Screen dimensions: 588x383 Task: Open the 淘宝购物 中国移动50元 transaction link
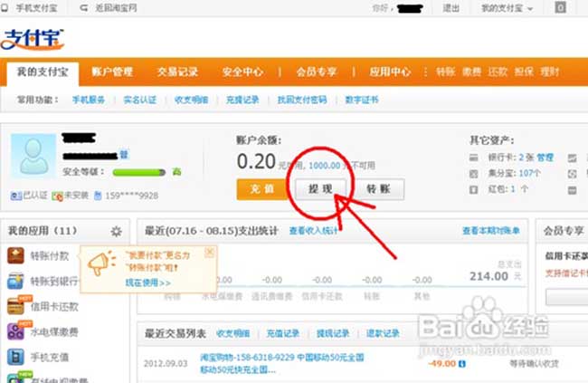coord(282,363)
